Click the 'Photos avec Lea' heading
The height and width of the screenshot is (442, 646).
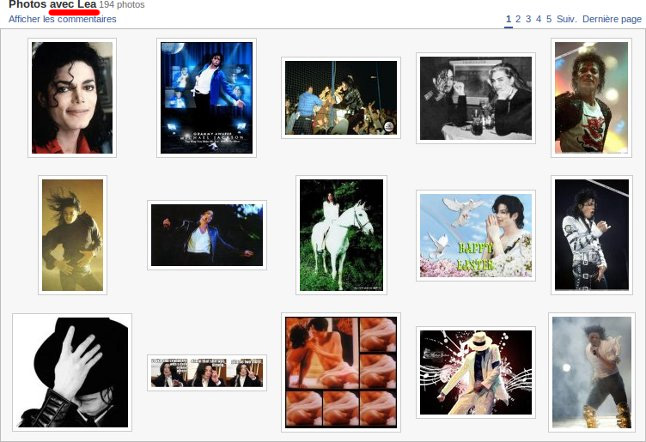coord(52,5)
